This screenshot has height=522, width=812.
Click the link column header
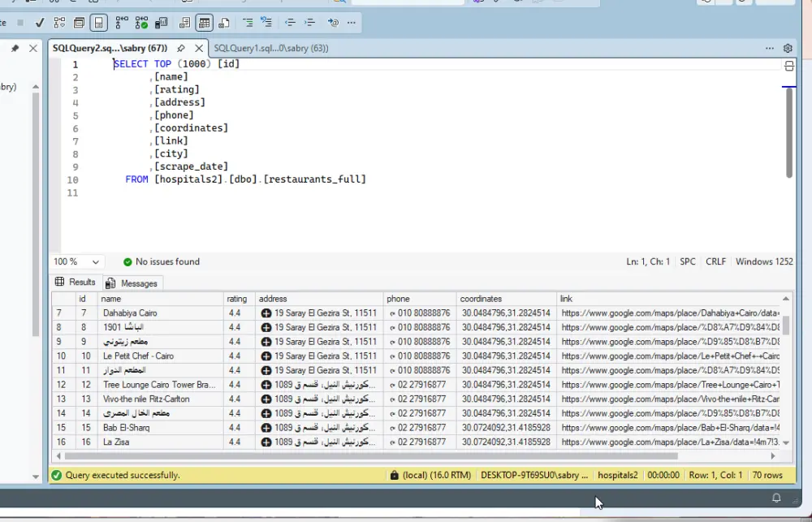667,299
